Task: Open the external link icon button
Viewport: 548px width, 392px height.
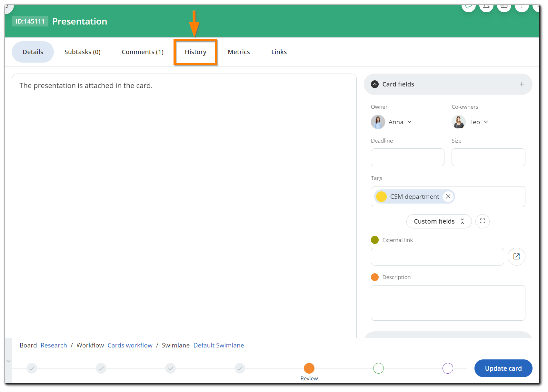Action: coord(516,256)
